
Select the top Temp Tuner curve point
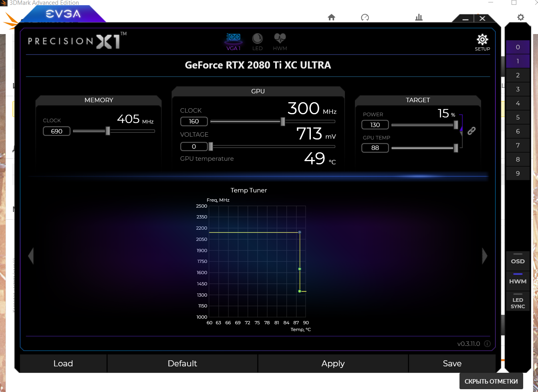tap(300, 232)
